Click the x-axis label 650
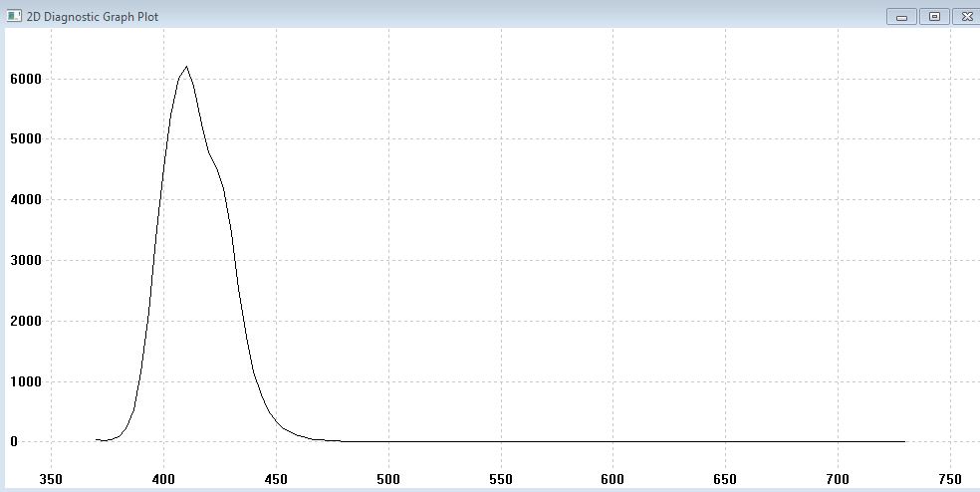 point(726,479)
